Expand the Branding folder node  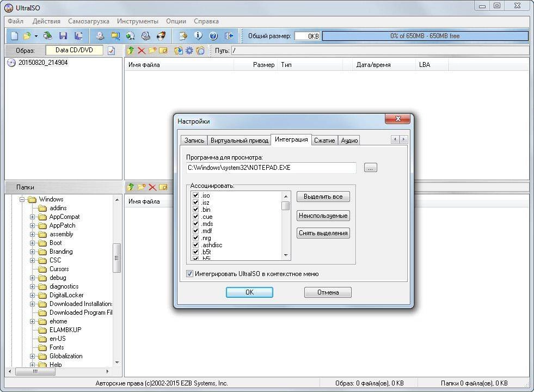pyautogui.click(x=32, y=252)
